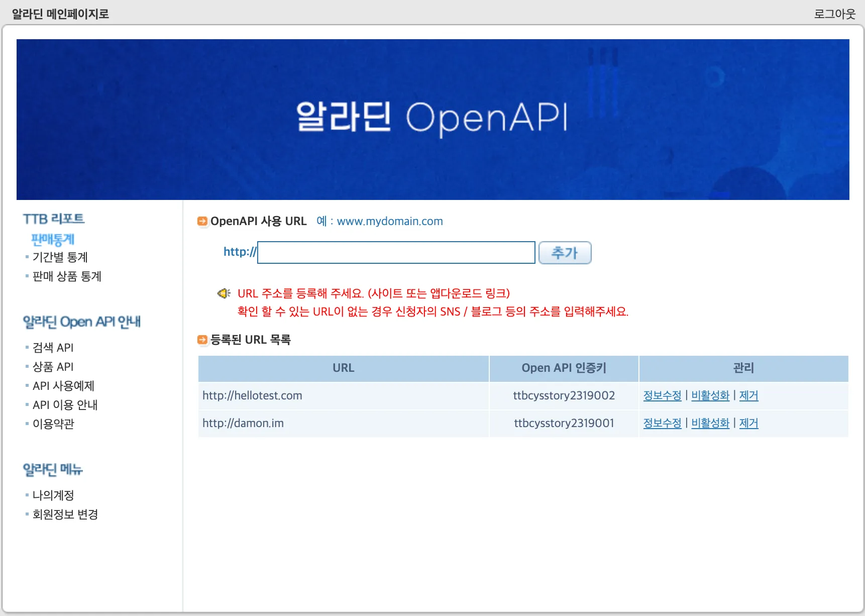View the 이용약관 terms page
This screenshot has height=616, width=865.
coord(52,424)
